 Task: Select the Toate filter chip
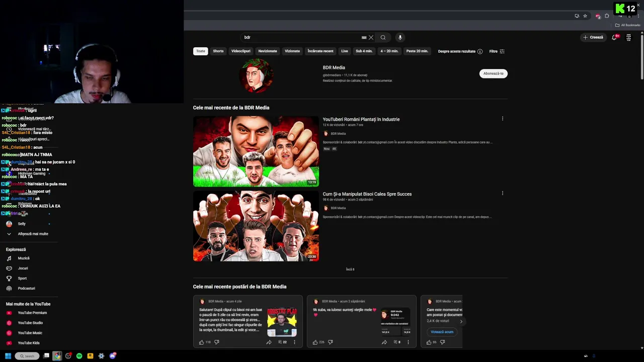click(x=201, y=51)
